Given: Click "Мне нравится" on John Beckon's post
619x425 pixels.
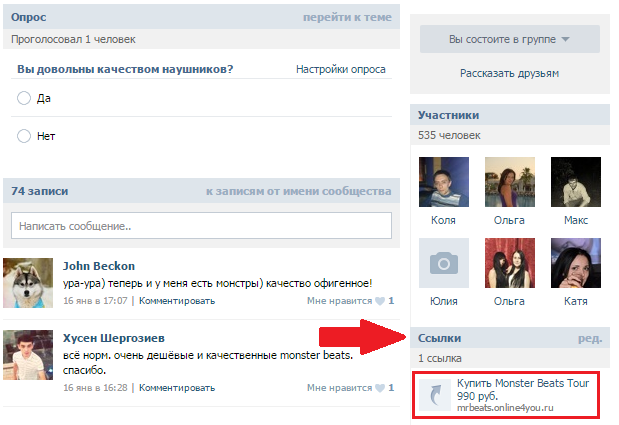Looking at the screenshot, I should 340,301.
